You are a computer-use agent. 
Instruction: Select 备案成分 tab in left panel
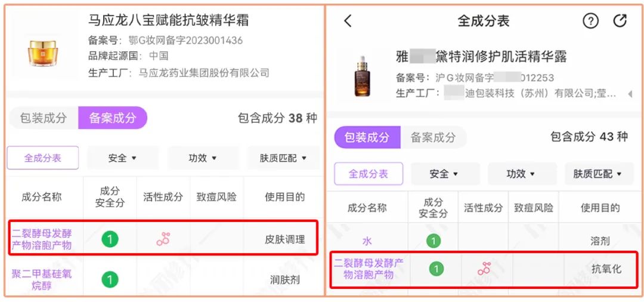click(x=113, y=118)
